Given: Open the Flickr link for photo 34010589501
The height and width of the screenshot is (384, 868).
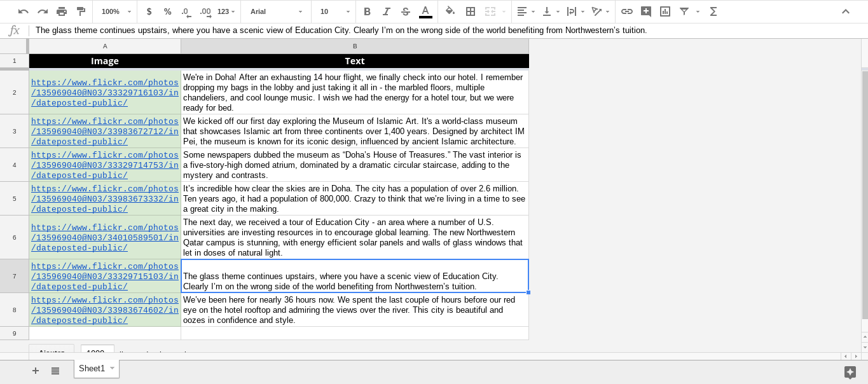Looking at the screenshot, I should [105, 238].
